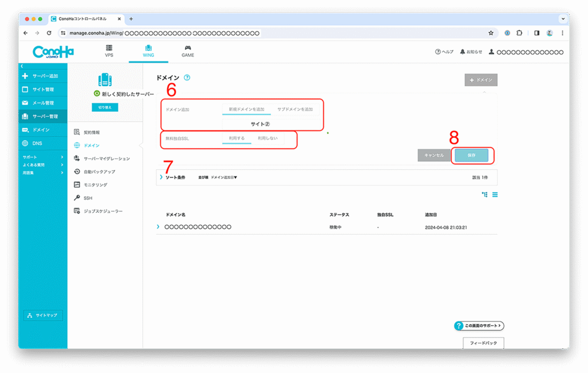Open ドメイン追加日 sort dropdown
This screenshot has width=588, height=373.
click(x=224, y=177)
